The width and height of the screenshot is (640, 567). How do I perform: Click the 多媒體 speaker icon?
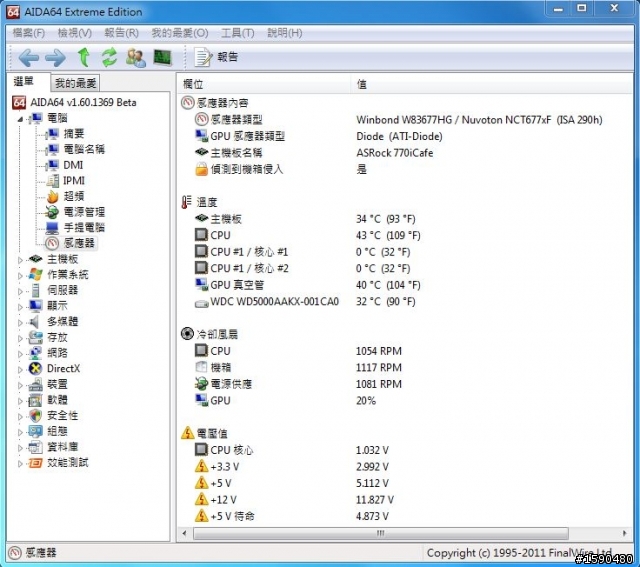[x=36, y=322]
